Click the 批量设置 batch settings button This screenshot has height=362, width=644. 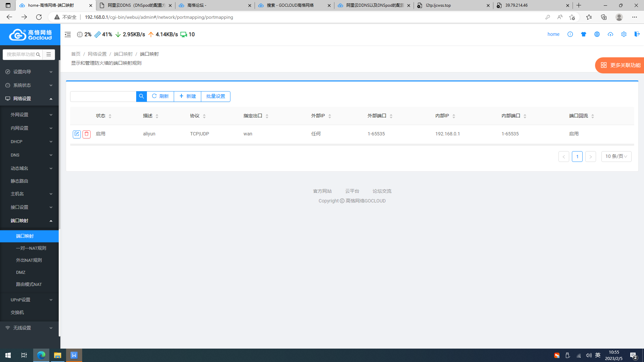pos(216,97)
